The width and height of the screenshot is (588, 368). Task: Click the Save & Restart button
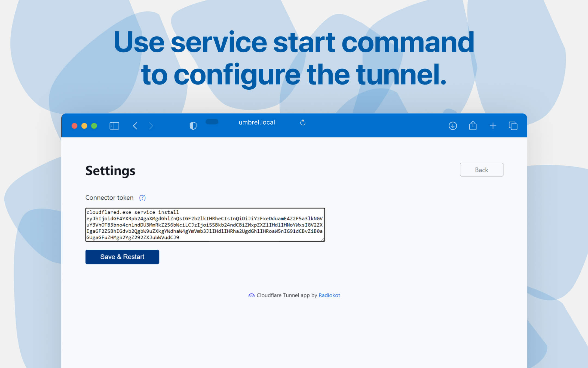[122, 257]
